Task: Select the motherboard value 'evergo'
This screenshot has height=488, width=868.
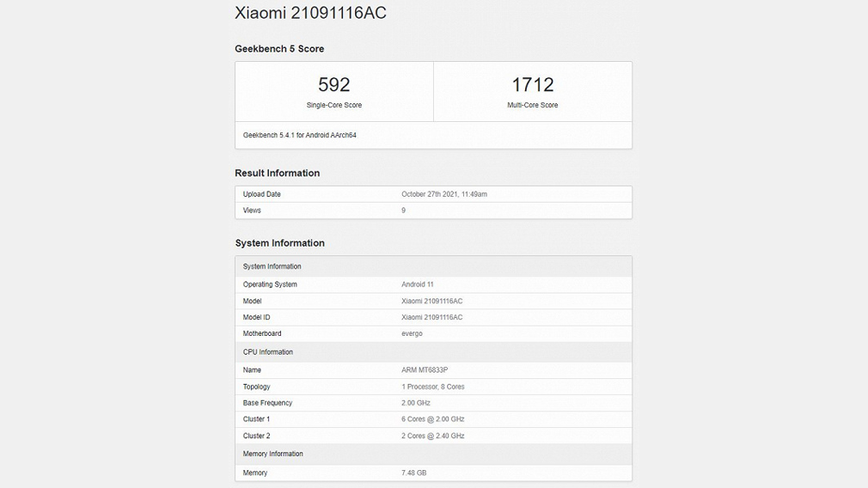Action: [x=412, y=333]
